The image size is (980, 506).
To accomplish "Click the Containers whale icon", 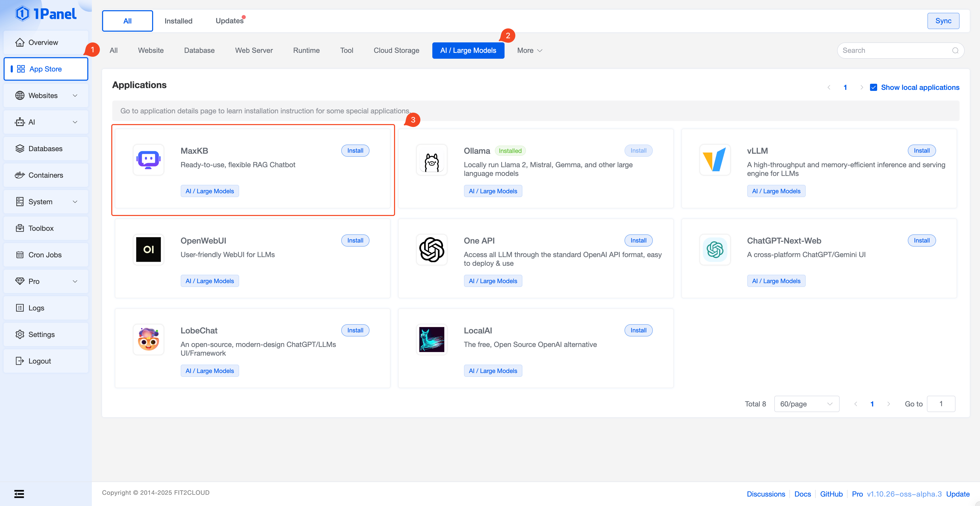I will pyautogui.click(x=20, y=175).
